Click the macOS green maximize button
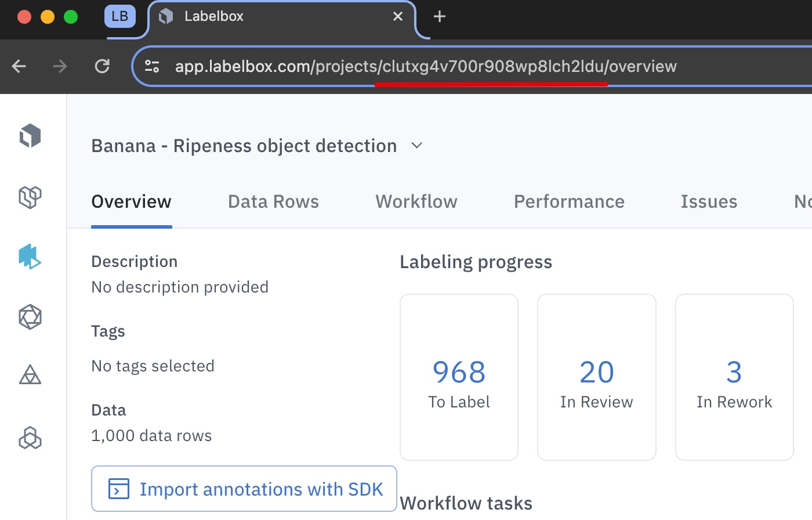Image resolution: width=812 pixels, height=520 pixels. (71, 17)
